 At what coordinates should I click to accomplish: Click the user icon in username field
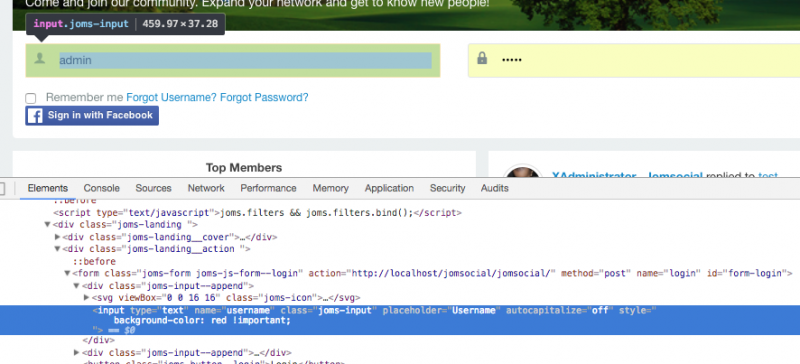[39, 59]
